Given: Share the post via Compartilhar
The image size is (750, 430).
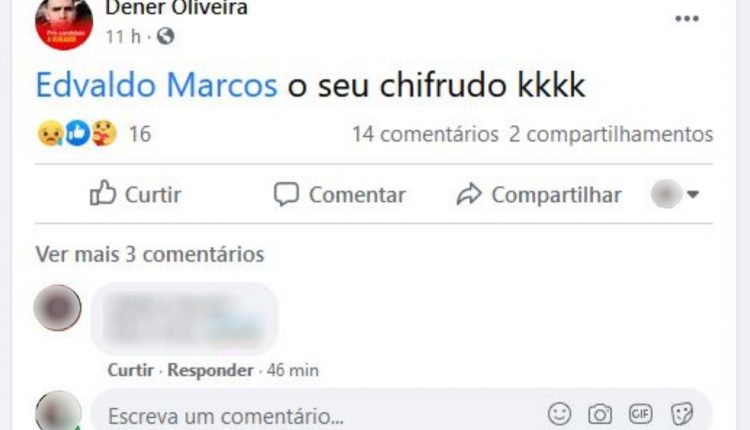Looking at the screenshot, I should (x=539, y=194).
